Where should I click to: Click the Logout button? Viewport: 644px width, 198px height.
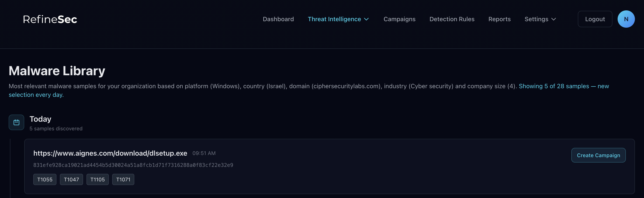tap(595, 19)
